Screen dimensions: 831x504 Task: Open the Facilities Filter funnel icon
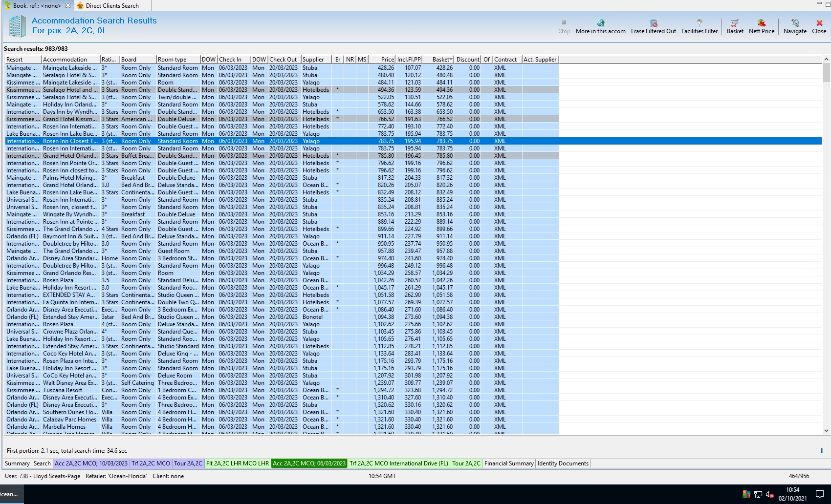700,23
